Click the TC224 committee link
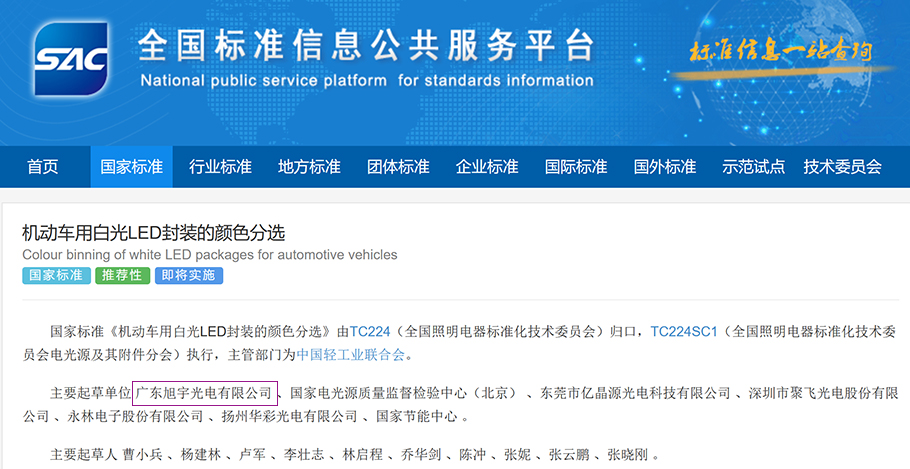The width and height of the screenshot is (910, 469). click(x=370, y=331)
